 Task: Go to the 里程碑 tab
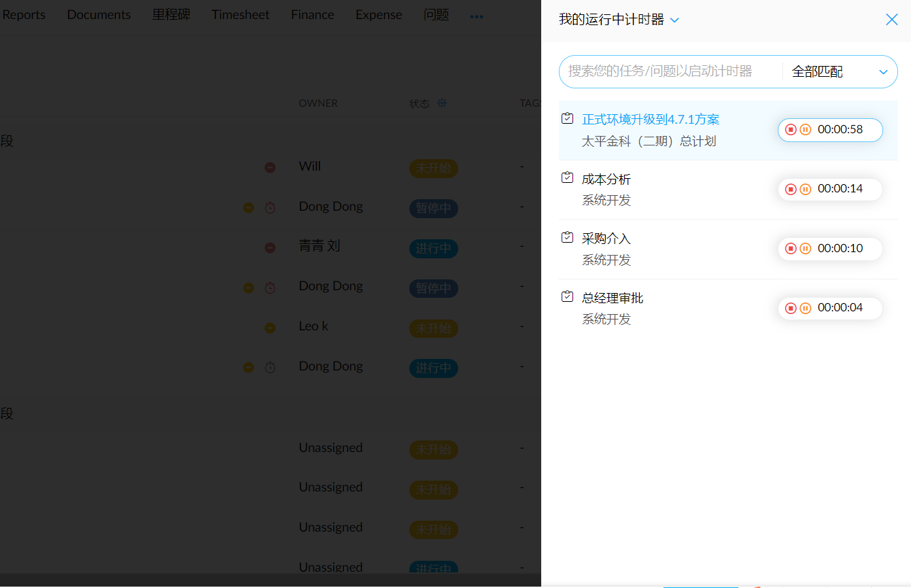171,15
